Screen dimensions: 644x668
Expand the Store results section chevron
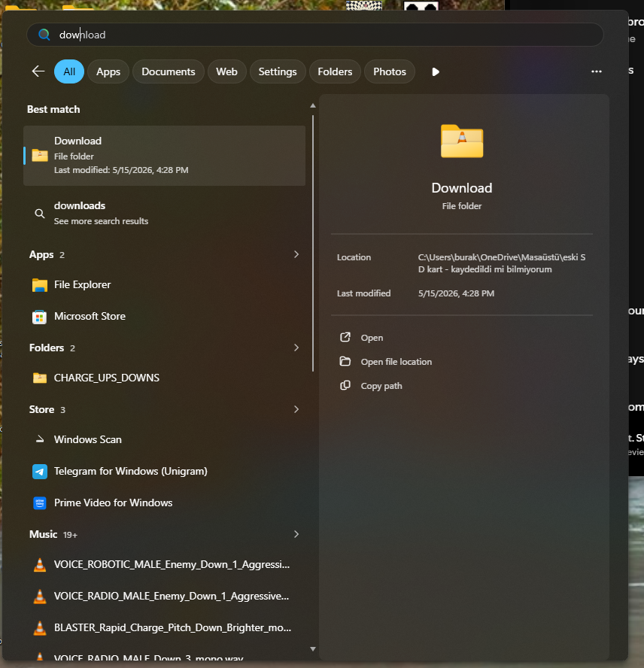(296, 409)
